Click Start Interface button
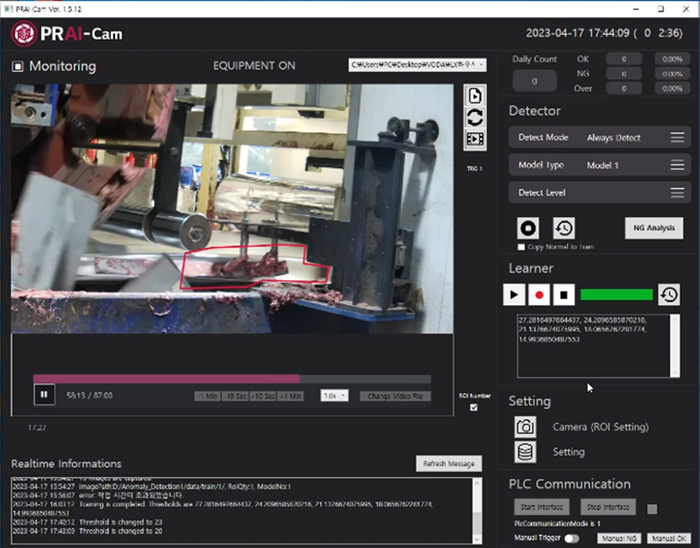The image size is (700, 548). (x=542, y=507)
